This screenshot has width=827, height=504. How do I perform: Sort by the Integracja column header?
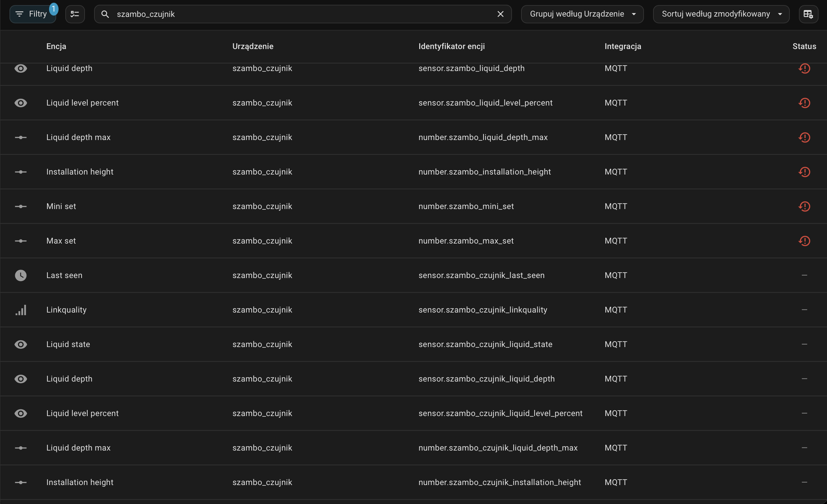coord(623,46)
